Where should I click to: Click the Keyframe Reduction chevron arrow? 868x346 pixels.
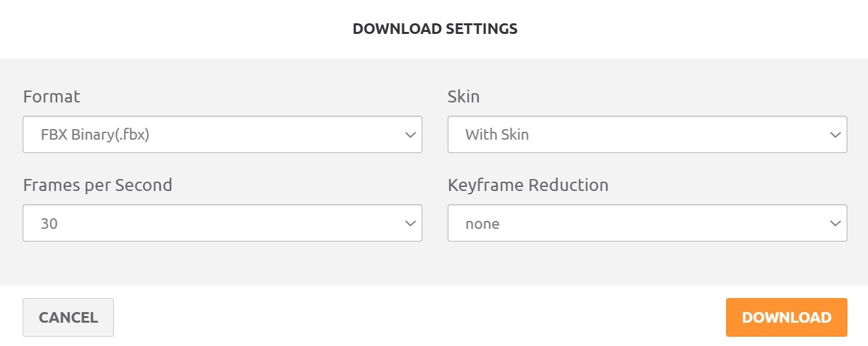tap(835, 224)
